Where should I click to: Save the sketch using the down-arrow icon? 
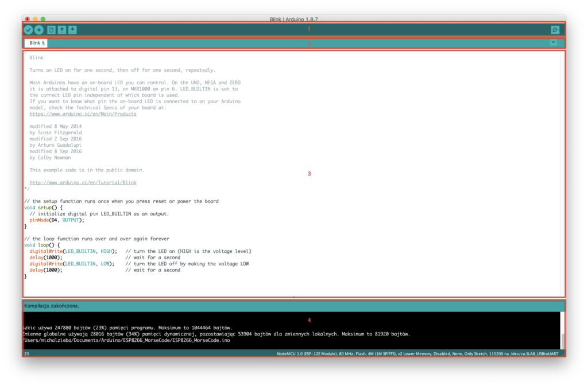[x=72, y=29]
